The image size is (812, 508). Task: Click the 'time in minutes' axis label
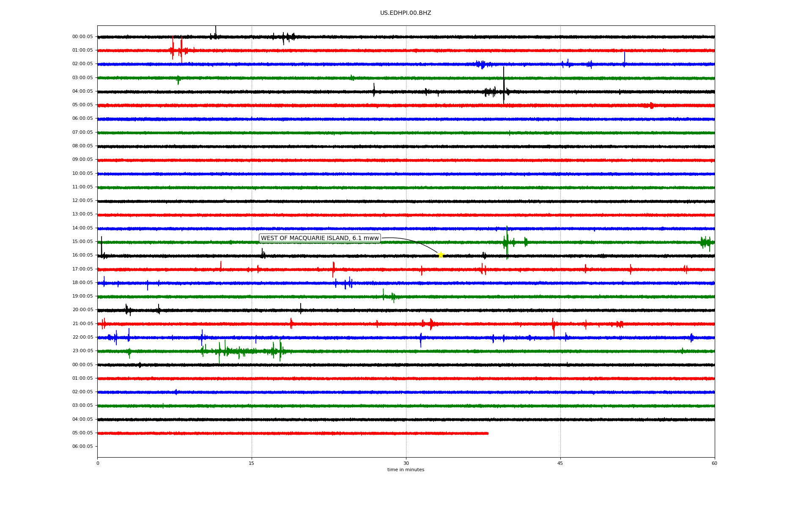point(406,470)
